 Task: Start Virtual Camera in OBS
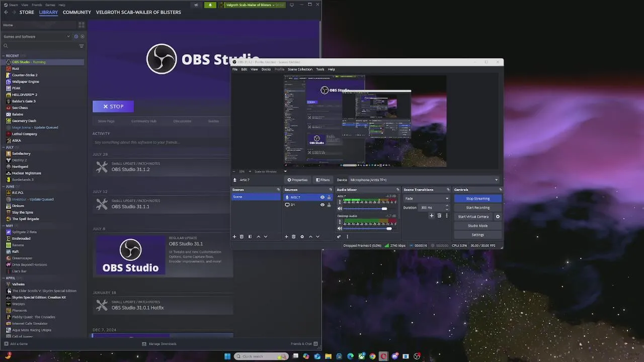click(473, 217)
